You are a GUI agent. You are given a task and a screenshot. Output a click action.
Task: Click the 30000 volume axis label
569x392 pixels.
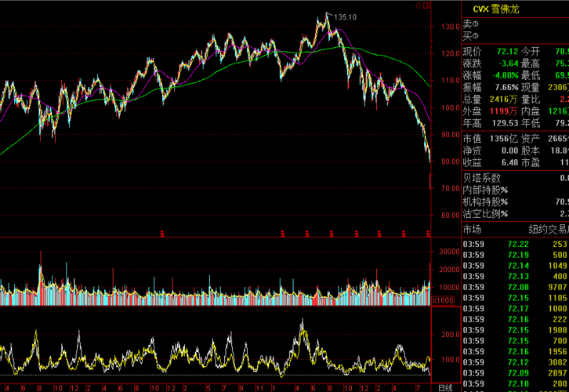pos(449,252)
